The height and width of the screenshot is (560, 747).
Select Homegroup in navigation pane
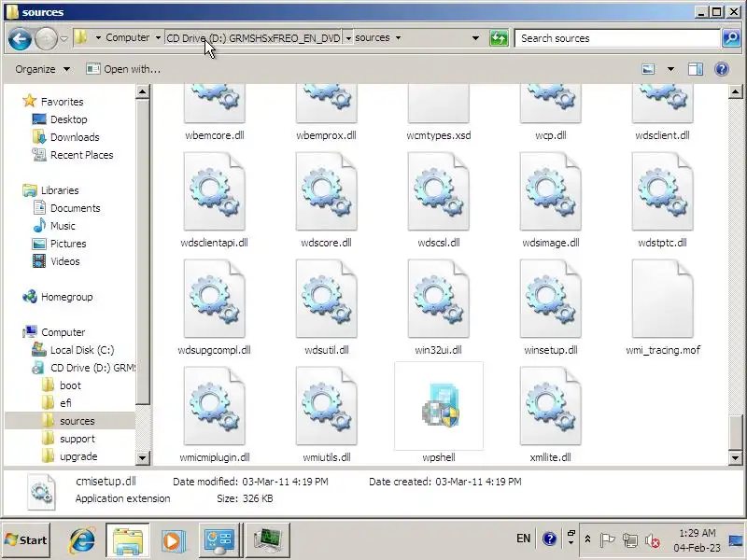tap(66, 297)
